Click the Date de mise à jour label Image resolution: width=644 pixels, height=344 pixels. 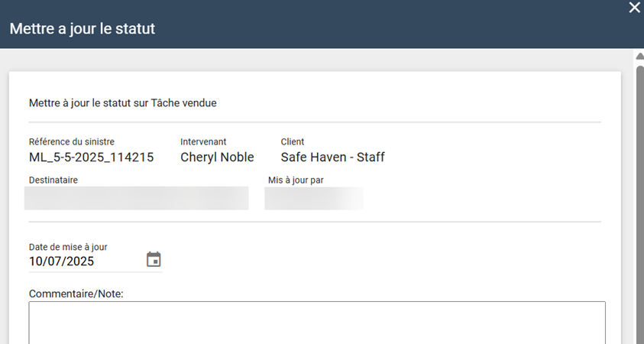tap(68, 247)
